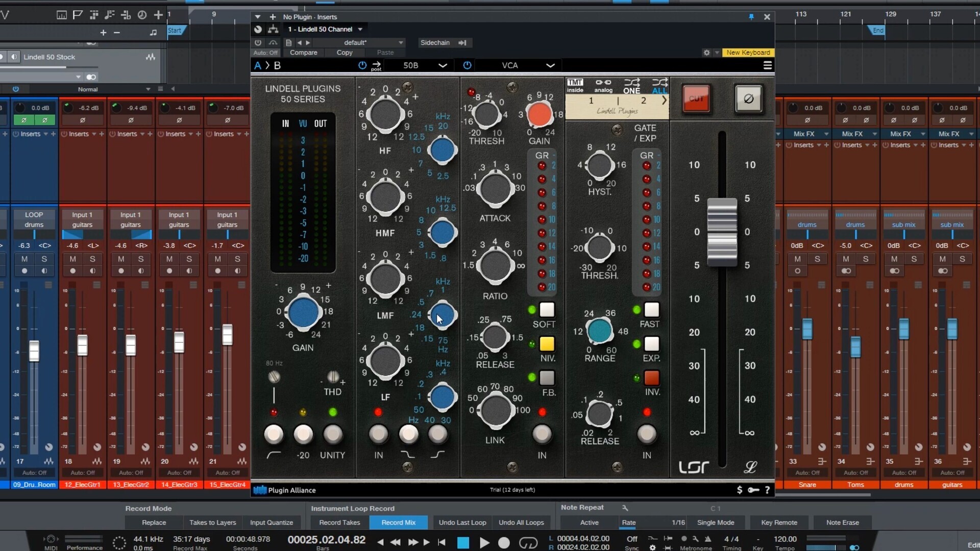Click the transport Record button
The height and width of the screenshot is (551, 980).
pos(504,542)
